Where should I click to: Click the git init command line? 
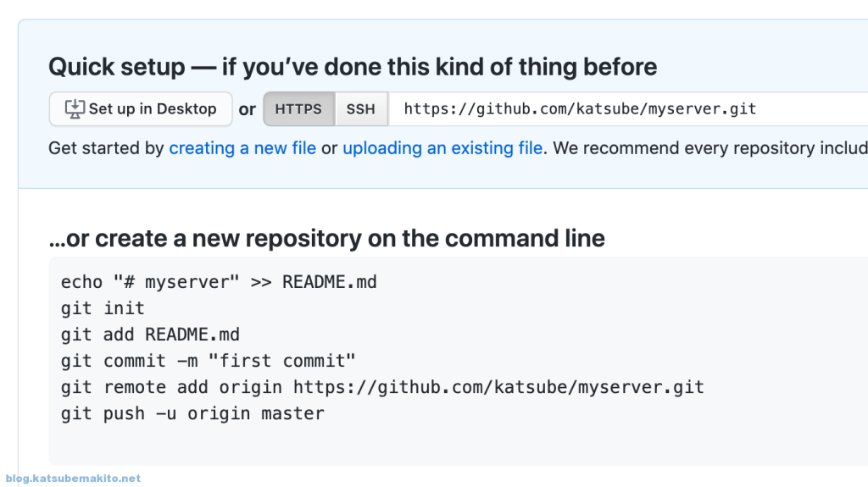click(103, 308)
